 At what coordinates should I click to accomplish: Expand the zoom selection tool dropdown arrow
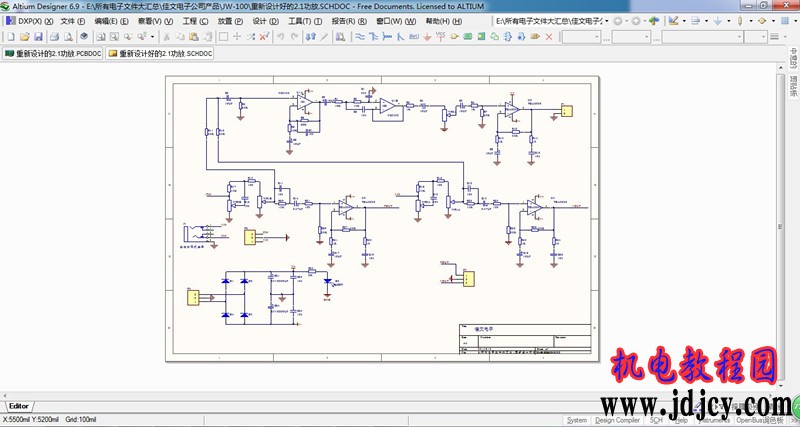click(x=152, y=37)
